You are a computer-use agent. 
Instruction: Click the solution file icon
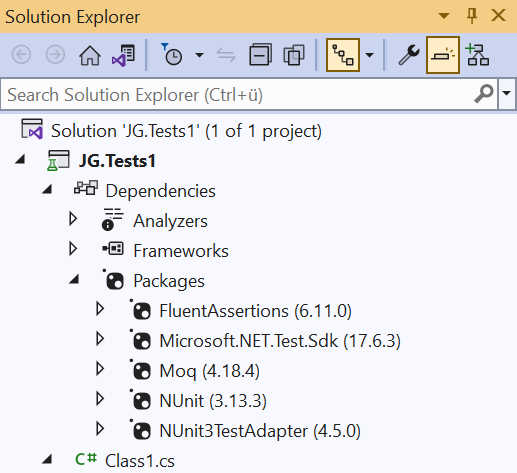click(x=32, y=129)
